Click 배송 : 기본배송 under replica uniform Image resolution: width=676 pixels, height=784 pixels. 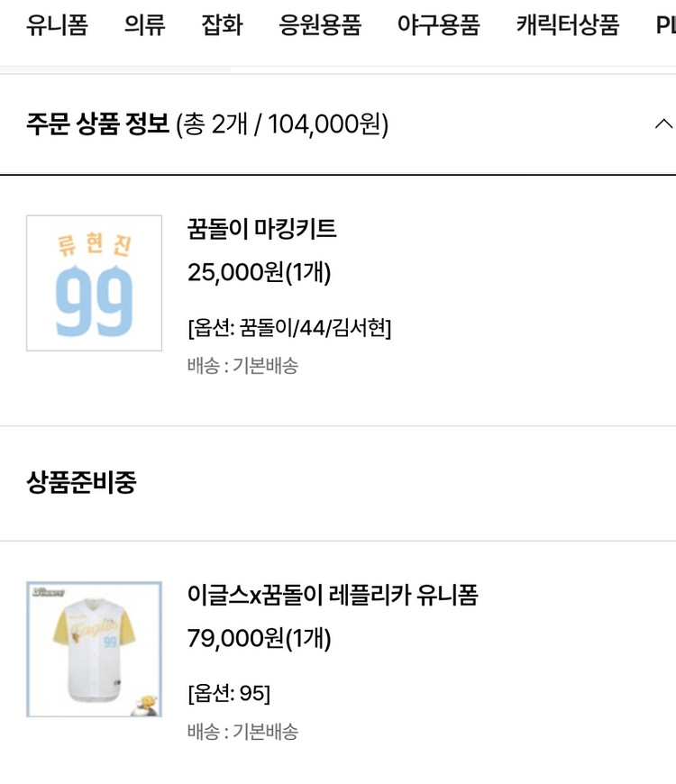pyautogui.click(x=243, y=732)
